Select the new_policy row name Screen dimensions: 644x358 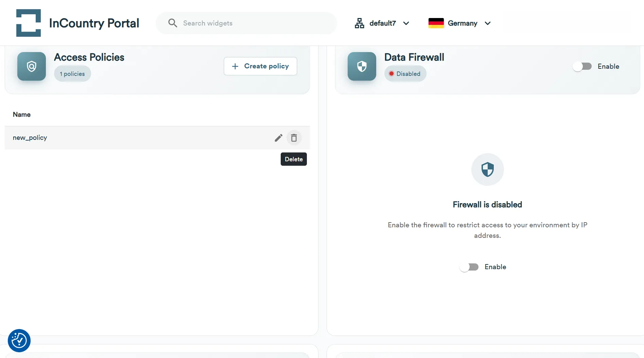(30, 138)
